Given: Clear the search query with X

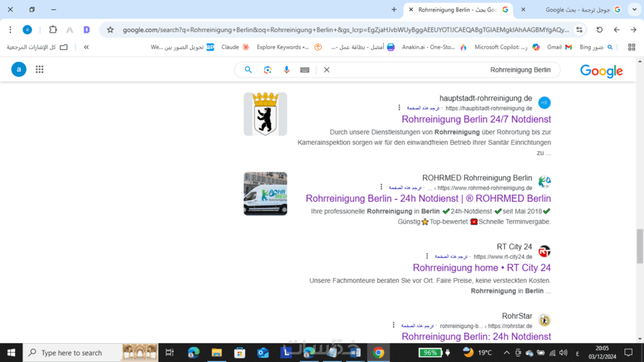Looking at the screenshot, I should [327, 70].
